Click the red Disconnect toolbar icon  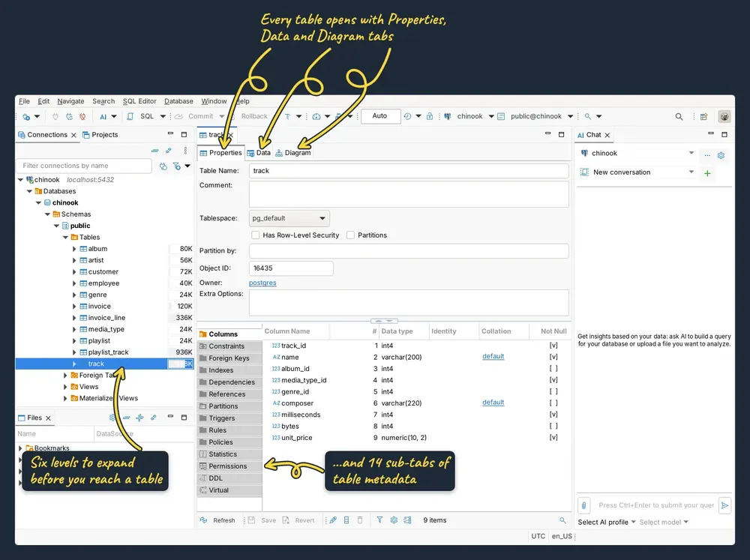pos(82,116)
